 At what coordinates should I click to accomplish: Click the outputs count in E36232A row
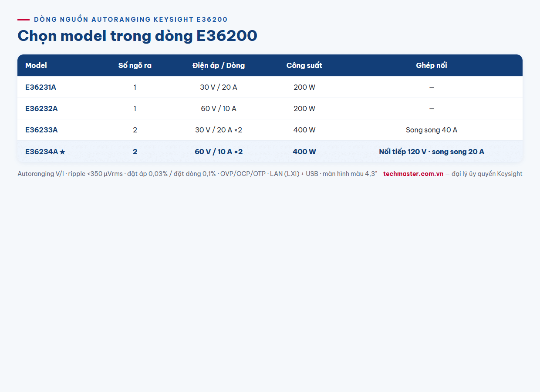pyautogui.click(x=135, y=108)
